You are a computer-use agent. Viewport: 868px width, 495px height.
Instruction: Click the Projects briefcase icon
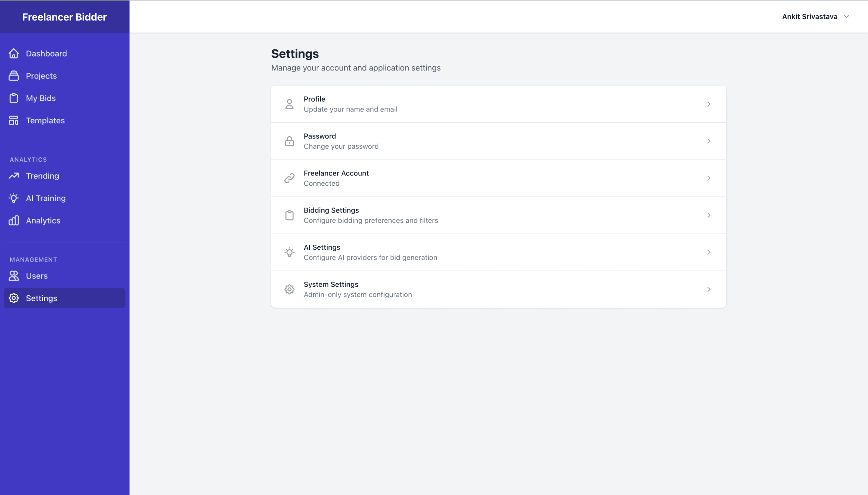click(x=14, y=76)
